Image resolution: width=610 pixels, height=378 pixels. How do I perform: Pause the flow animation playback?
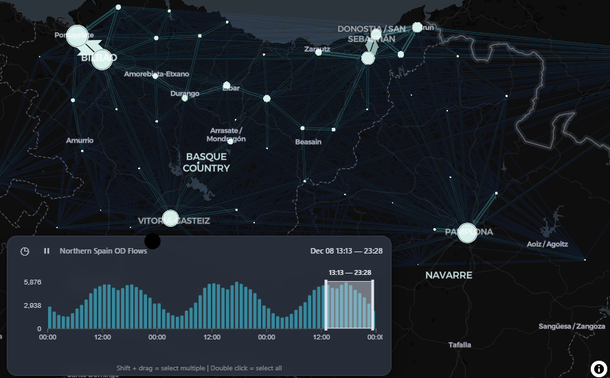(x=47, y=251)
